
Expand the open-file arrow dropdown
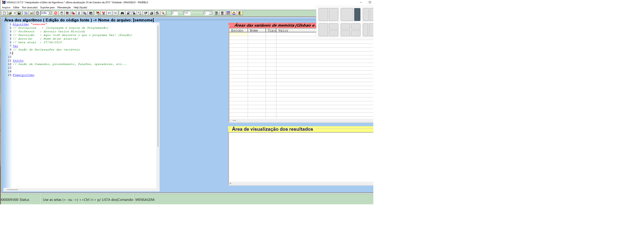pyautogui.click(x=15, y=13)
